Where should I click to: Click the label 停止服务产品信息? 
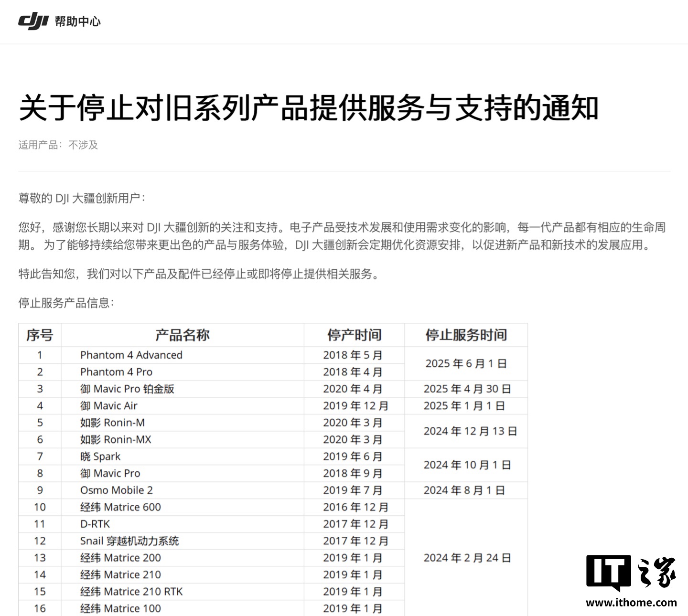pos(66,303)
